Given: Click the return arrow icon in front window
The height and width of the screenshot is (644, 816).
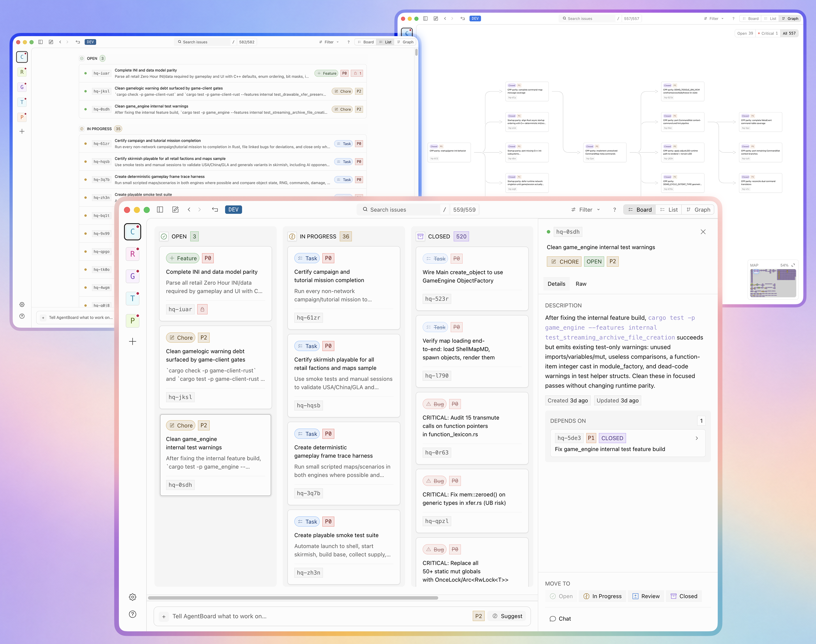Looking at the screenshot, I should tap(215, 209).
